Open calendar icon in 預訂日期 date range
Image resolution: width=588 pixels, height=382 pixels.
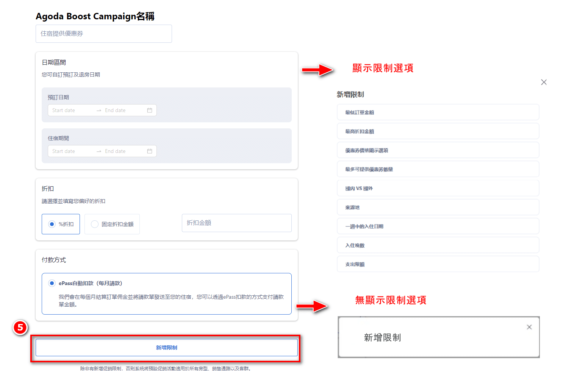coord(150,110)
